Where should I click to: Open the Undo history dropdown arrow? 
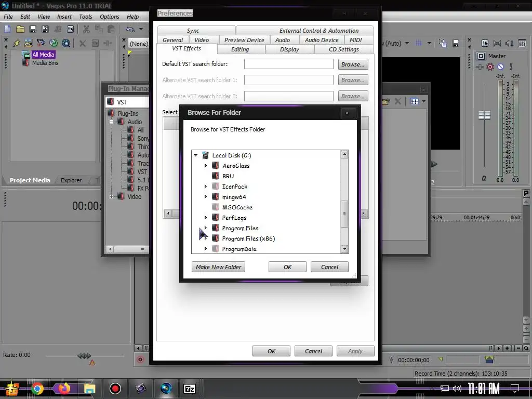[141, 29]
